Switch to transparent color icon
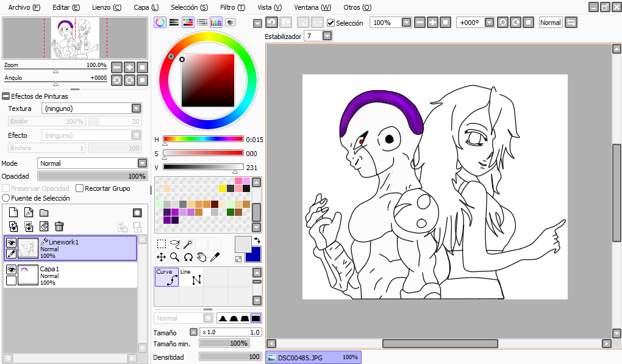 [238, 259]
